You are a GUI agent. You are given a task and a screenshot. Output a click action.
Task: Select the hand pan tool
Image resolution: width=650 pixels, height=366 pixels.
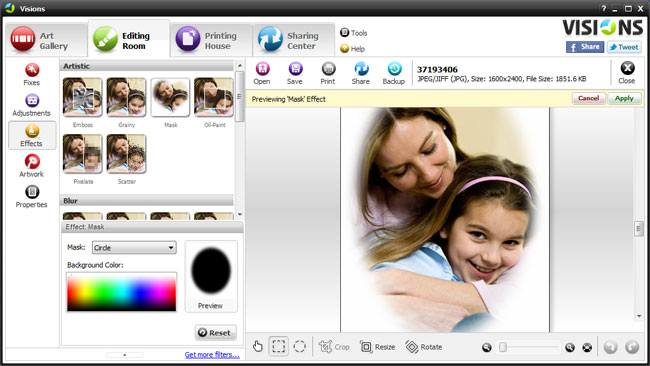click(x=258, y=347)
